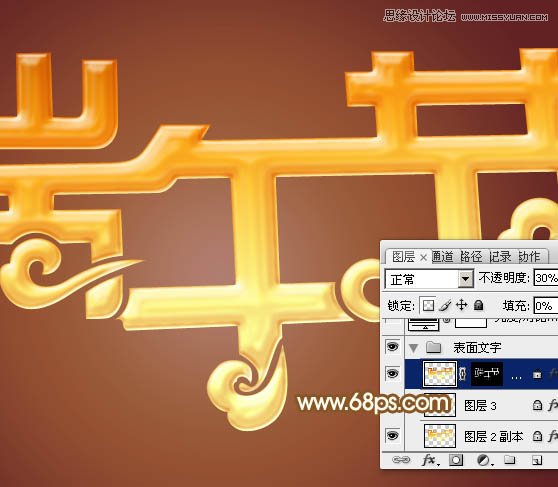Hide the 表面文字 layer group
Viewport: 558px width, 487px height.
[392, 346]
